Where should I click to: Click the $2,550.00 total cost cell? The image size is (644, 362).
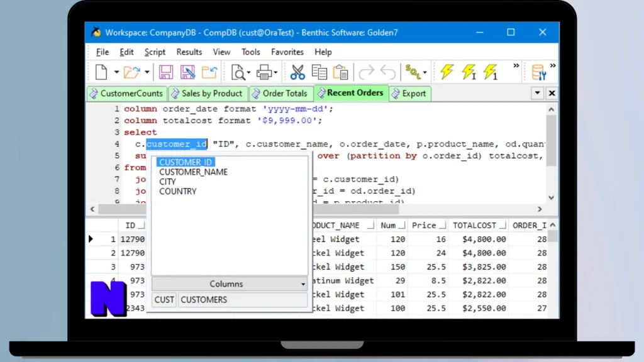click(479, 308)
